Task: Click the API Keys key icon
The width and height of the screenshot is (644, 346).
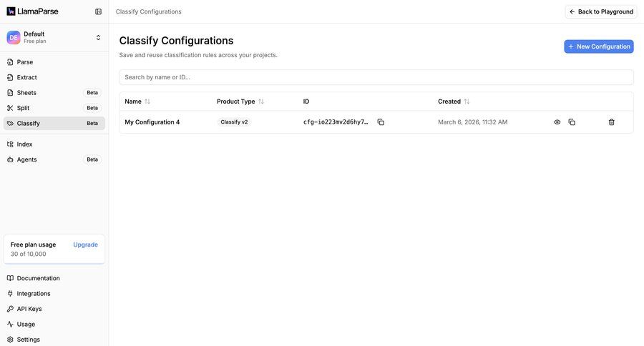Action: 10,309
